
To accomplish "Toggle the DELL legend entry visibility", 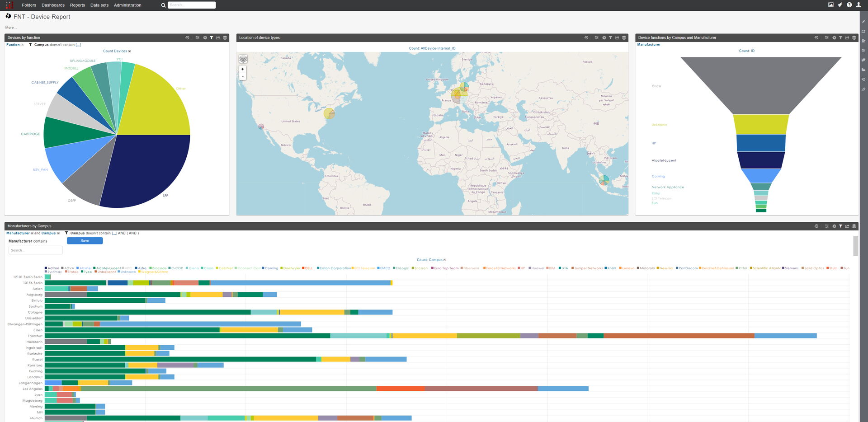I will (307, 268).
